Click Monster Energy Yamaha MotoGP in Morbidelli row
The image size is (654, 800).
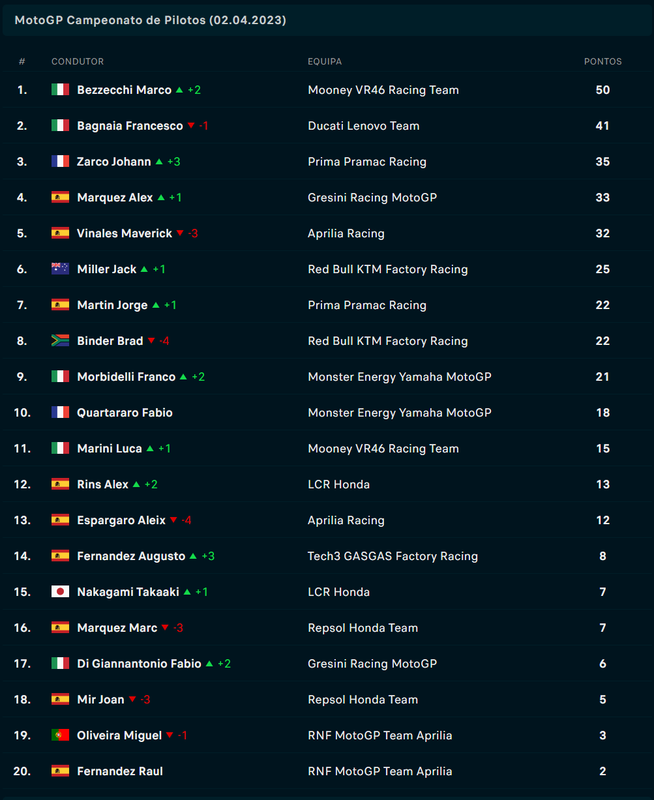(x=399, y=377)
